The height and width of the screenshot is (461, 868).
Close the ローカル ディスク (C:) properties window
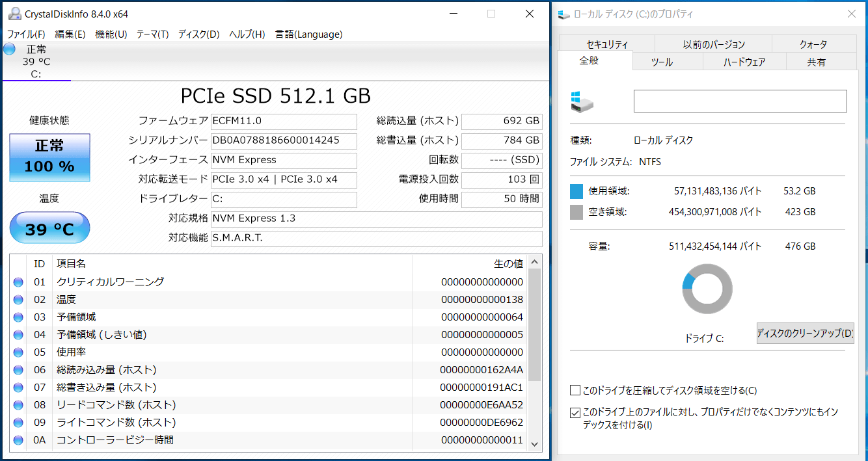(852, 14)
